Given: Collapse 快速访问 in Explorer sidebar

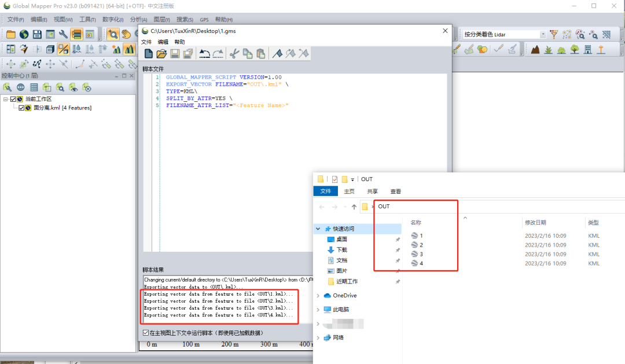Looking at the screenshot, I should (x=318, y=229).
